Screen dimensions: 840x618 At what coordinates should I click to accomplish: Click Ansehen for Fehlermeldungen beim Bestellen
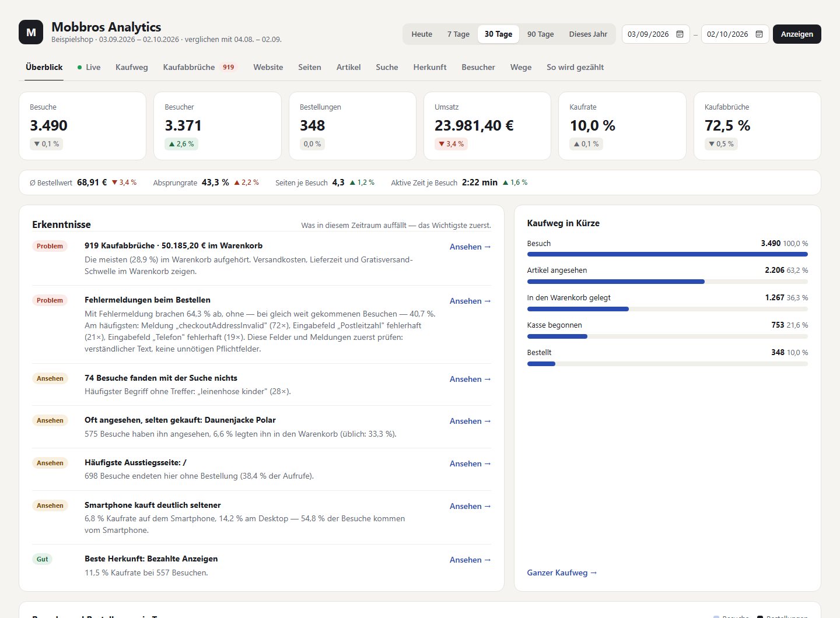(470, 301)
